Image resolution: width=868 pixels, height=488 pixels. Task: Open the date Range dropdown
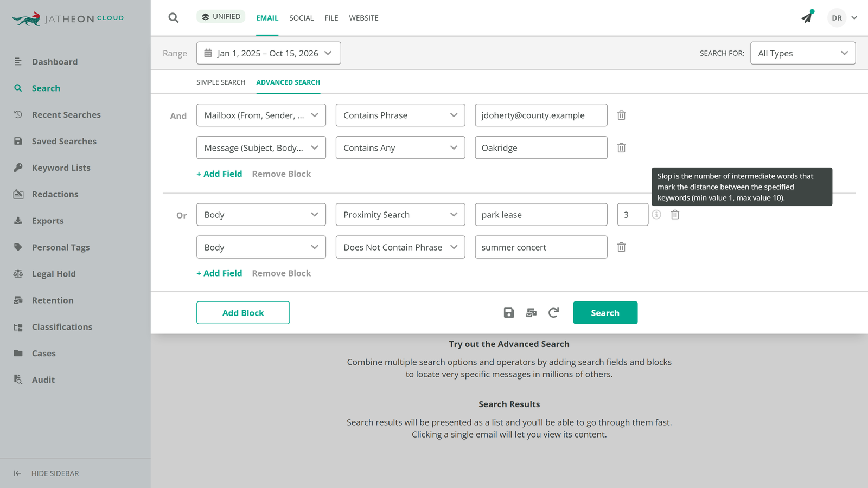pos(269,53)
